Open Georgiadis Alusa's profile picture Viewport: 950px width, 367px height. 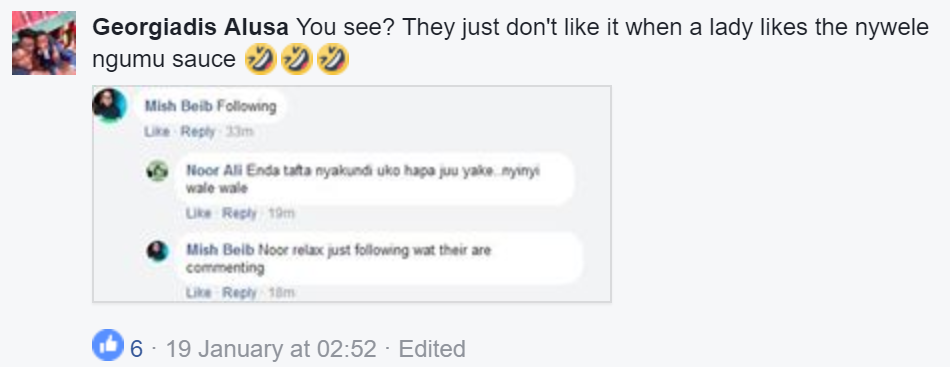tap(44, 42)
